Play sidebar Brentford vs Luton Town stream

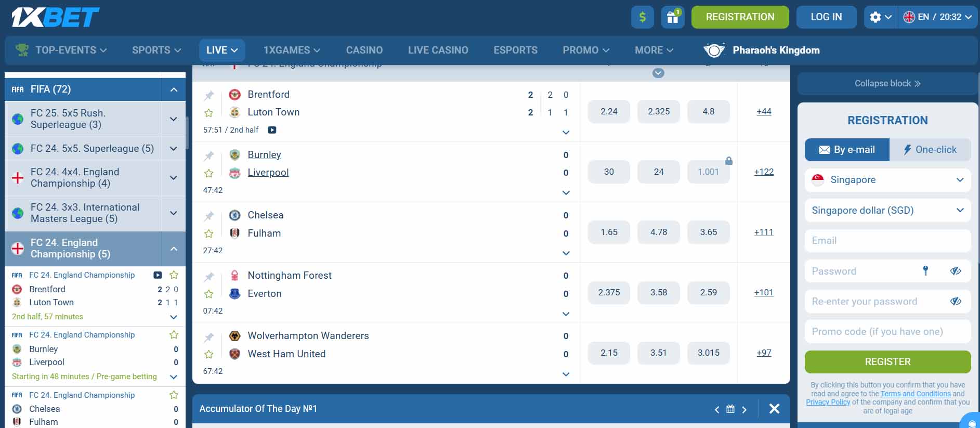pos(158,275)
